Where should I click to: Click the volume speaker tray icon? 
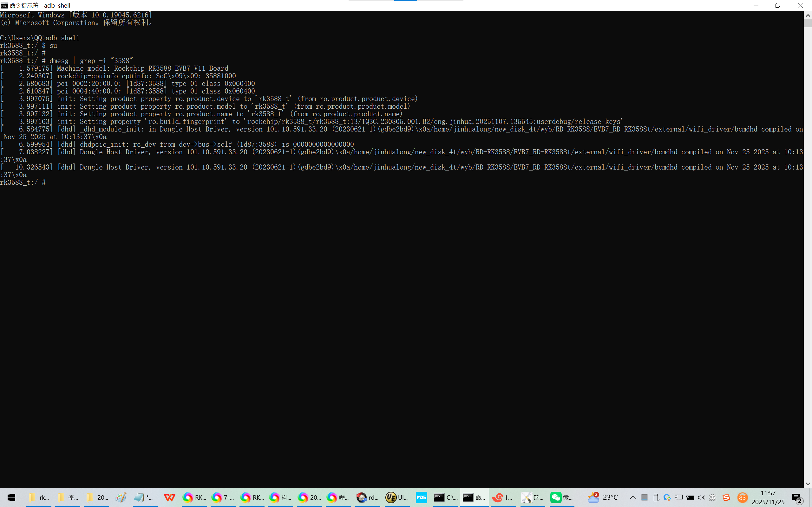pos(701,497)
